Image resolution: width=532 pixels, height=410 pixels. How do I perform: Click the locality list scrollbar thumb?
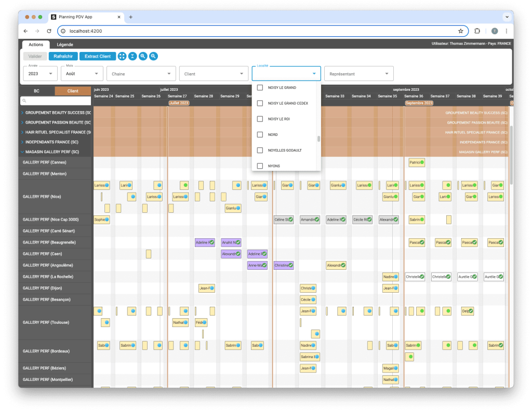point(318,139)
